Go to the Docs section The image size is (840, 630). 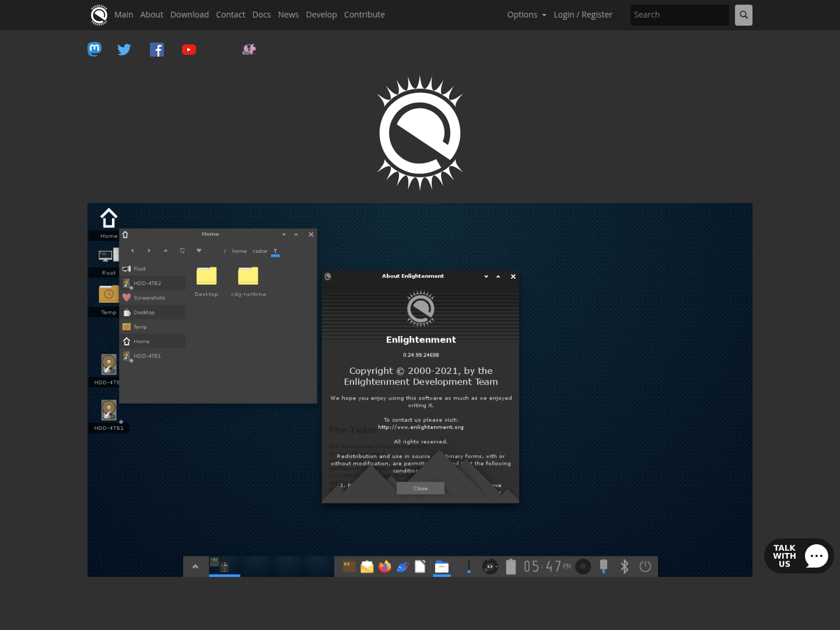[x=261, y=15]
